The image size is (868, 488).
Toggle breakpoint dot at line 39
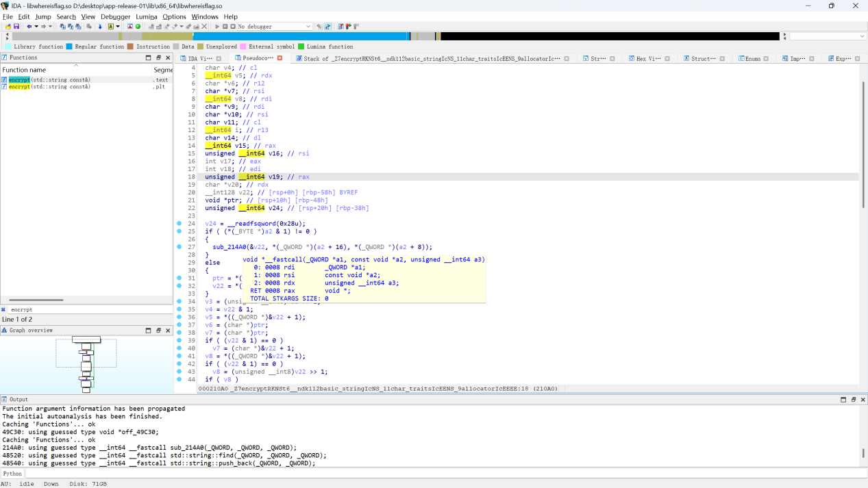tap(179, 340)
